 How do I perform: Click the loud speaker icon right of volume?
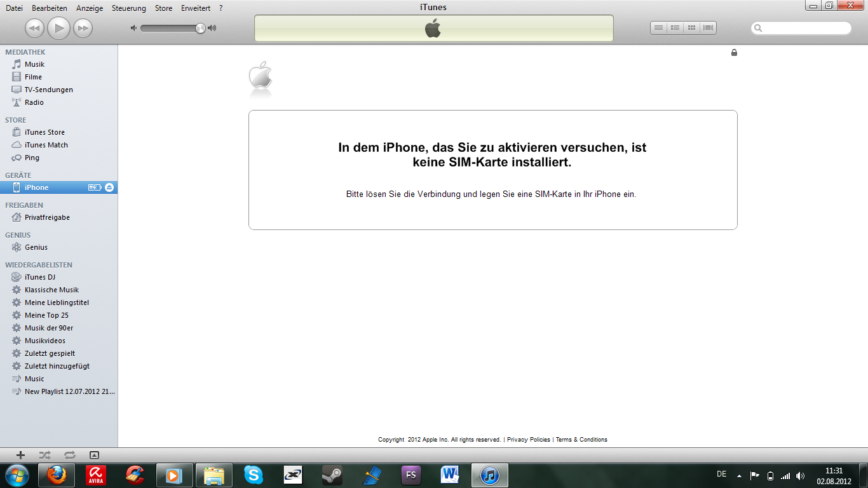click(212, 28)
